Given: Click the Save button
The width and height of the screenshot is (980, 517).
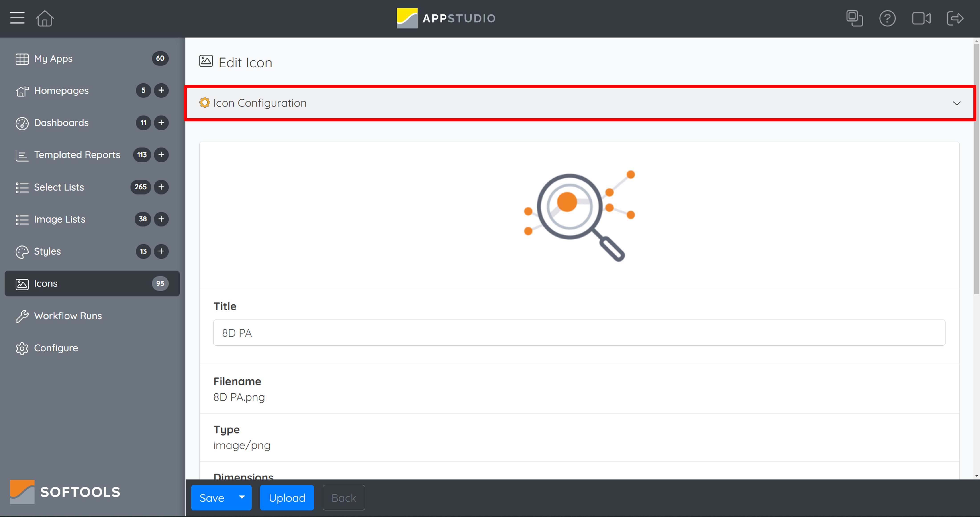Looking at the screenshot, I should [212, 497].
